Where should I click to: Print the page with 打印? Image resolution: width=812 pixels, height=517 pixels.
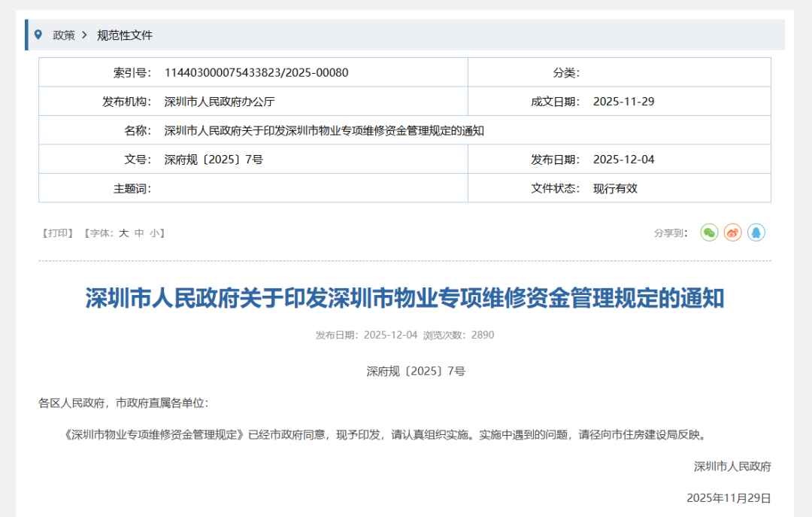click(x=57, y=233)
